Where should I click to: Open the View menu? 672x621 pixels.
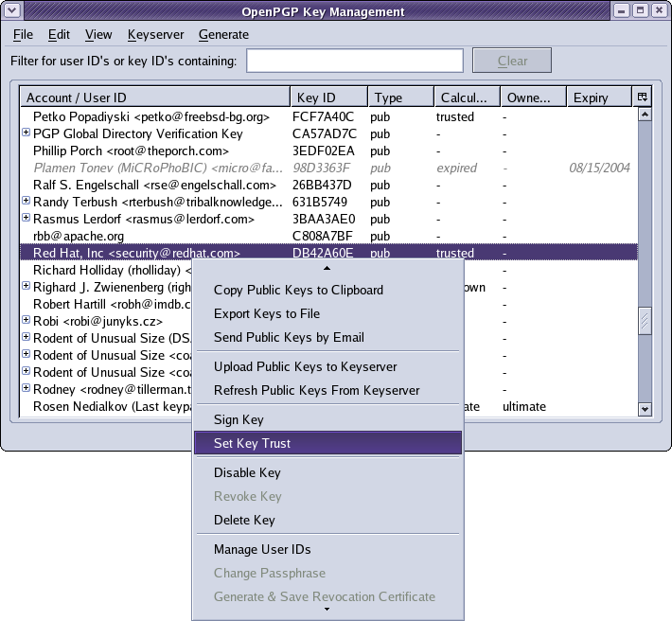pyautogui.click(x=98, y=34)
